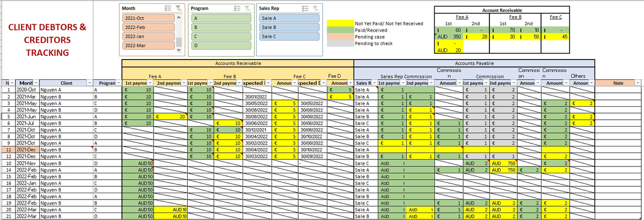
Task: Filter by Sale B in Sales Rep slicer
Action: [x=290, y=27]
